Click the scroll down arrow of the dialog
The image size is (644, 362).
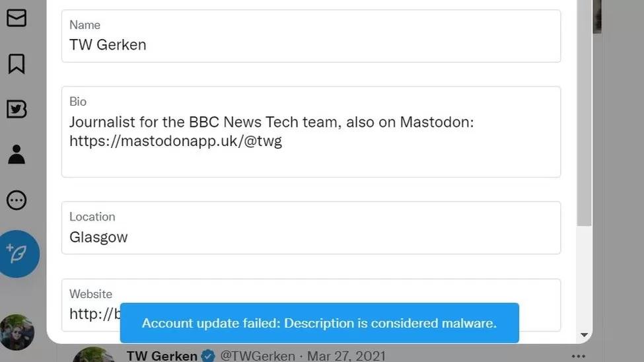click(x=584, y=336)
